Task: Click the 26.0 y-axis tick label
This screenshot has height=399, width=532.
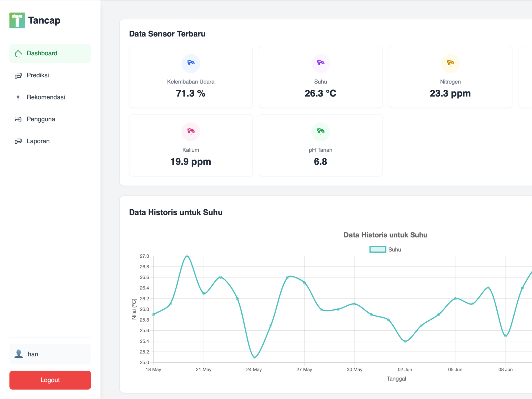Action: 144,309
